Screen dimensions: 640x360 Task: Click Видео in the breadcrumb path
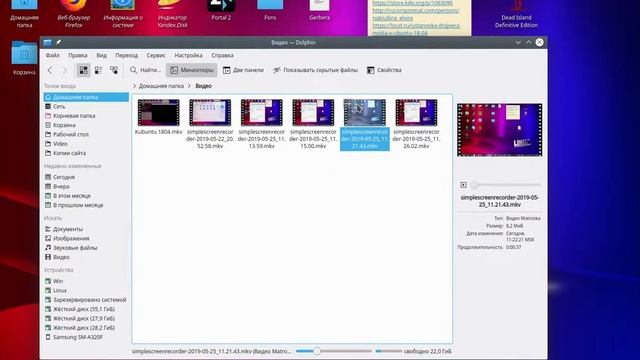(x=203, y=86)
